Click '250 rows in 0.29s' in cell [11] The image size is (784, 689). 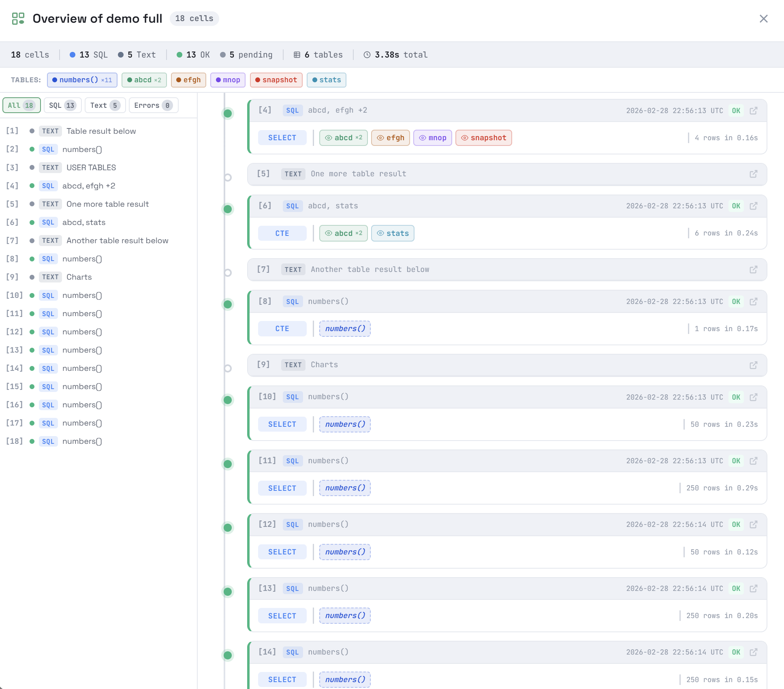[722, 488]
